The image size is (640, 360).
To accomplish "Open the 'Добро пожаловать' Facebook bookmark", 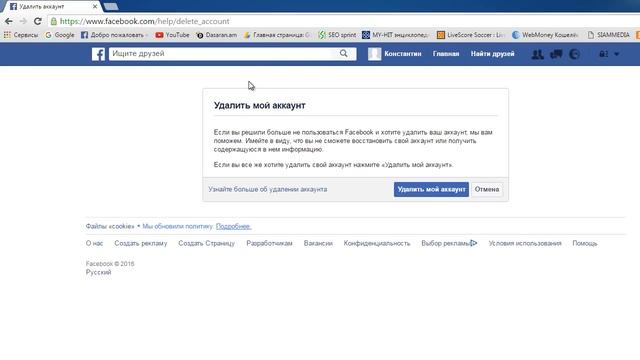I will tap(113, 35).
